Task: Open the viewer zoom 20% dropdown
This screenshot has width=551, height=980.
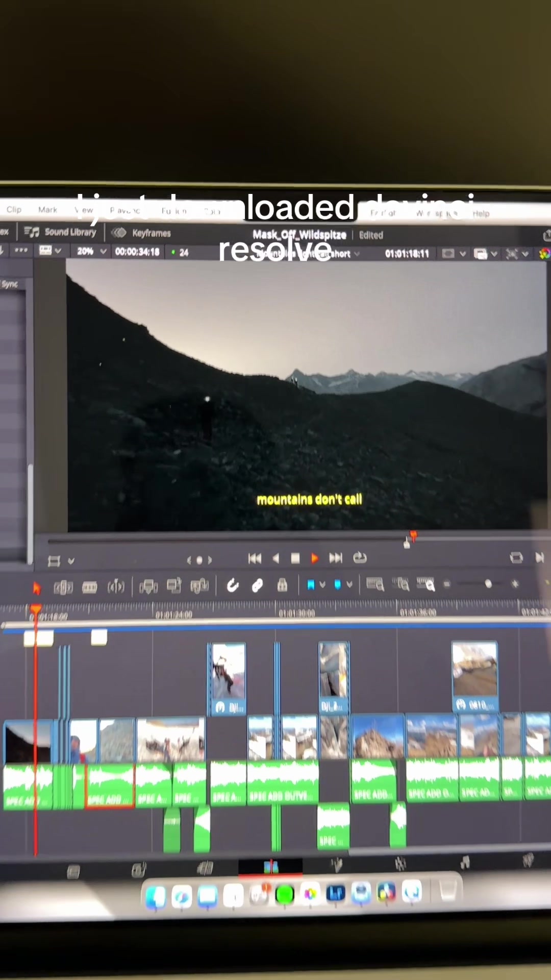Action: pyautogui.click(x=92, y=251)
